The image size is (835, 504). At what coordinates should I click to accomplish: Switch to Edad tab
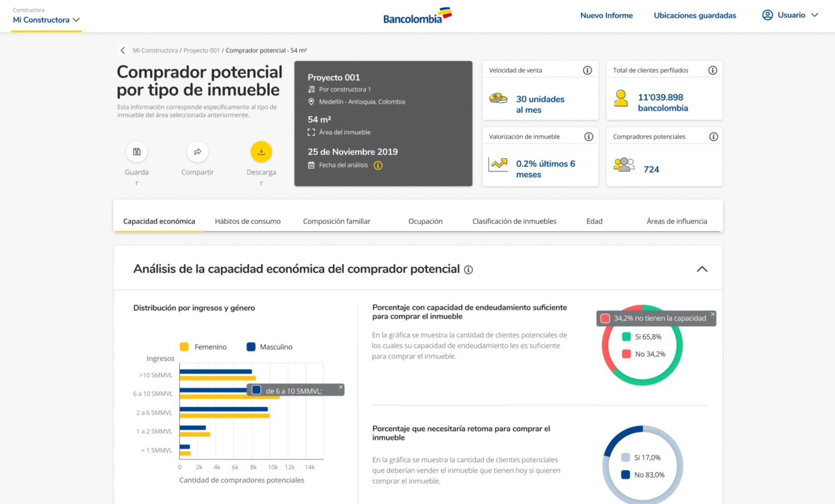click(594, 221)
